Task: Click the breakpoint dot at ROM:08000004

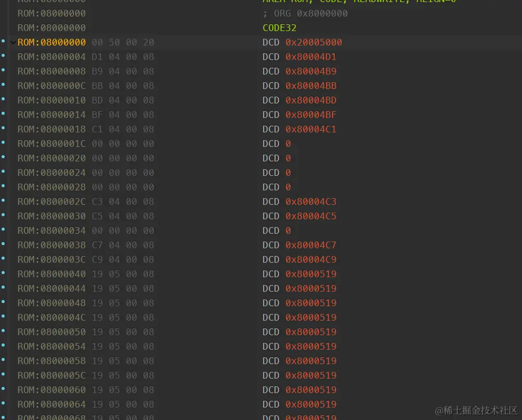Action: pyautogui.click(x=3, y=55)
